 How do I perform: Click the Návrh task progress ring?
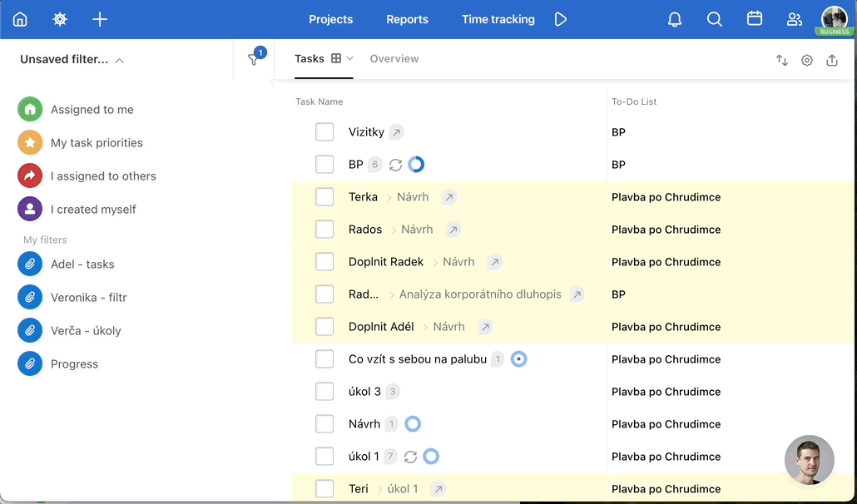[x=413, y=423]
